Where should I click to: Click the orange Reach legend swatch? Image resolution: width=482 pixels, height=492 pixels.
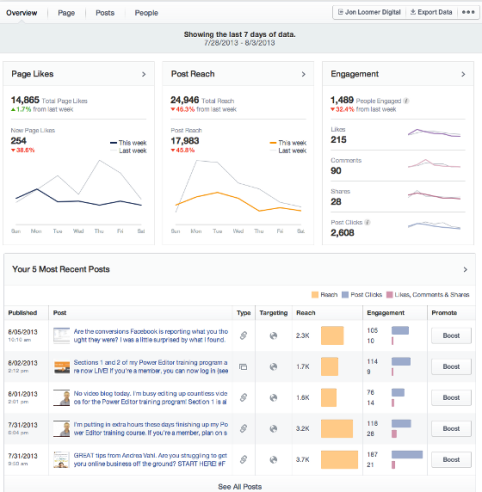pos(315,295)
